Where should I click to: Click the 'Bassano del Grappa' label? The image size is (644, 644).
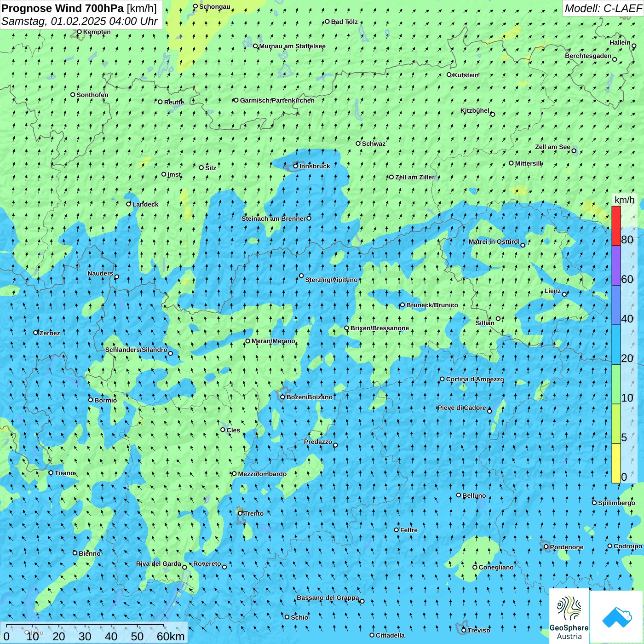[328, 598]
